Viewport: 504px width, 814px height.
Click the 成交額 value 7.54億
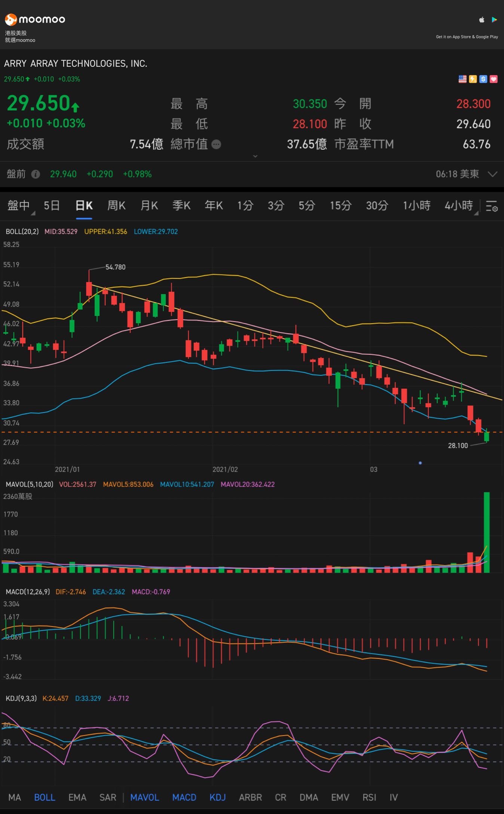pyautogui.click(x=146, y=144)
